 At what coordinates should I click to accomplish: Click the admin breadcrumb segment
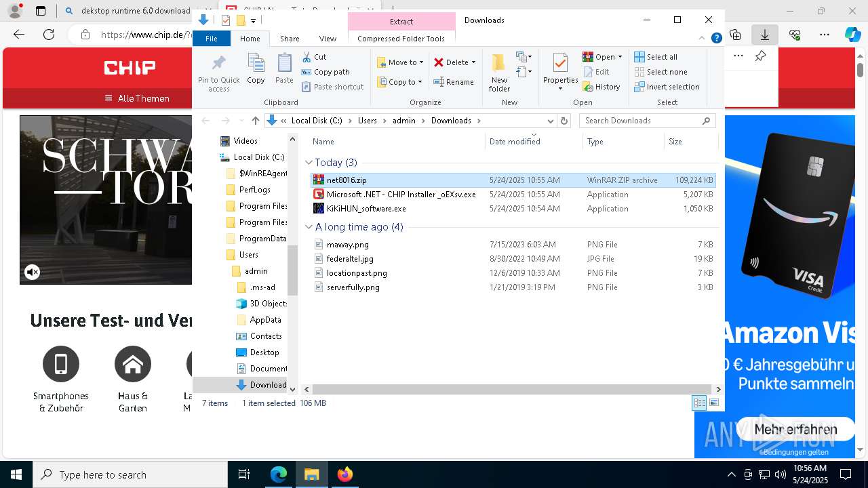(404, 121)
